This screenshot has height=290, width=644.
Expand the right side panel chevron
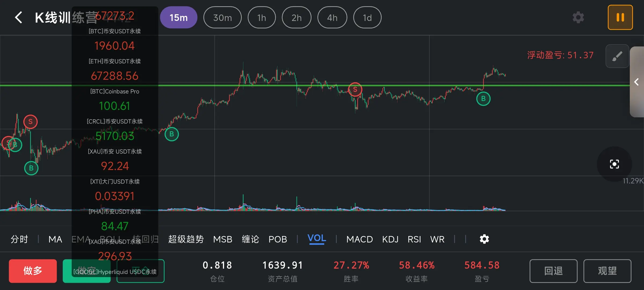pos(636,82)
